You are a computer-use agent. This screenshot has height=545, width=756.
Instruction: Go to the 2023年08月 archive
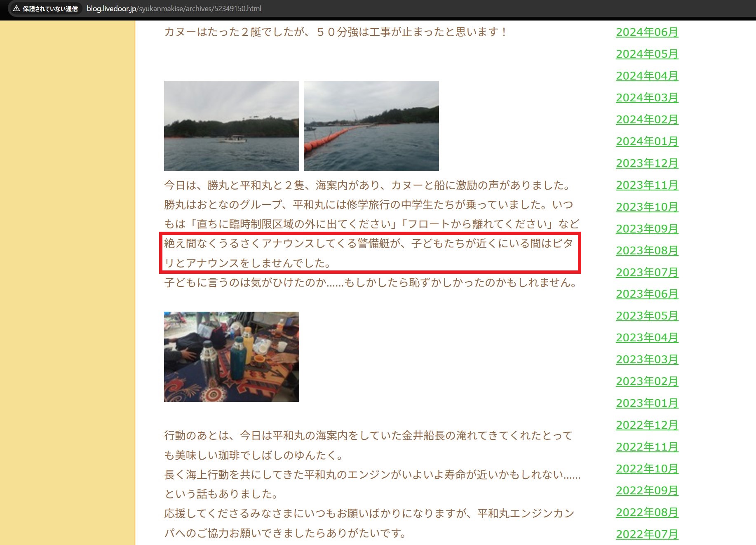647,251
